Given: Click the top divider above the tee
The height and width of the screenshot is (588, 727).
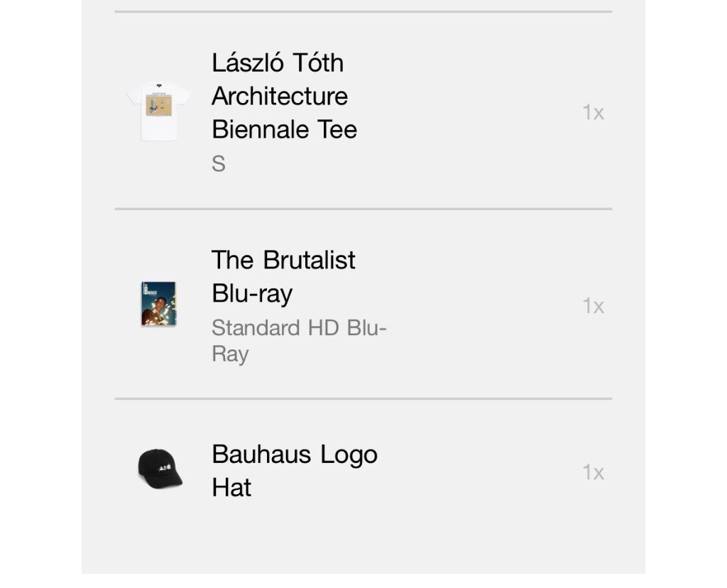Looking at the screenshot, I should click(363, 11).
